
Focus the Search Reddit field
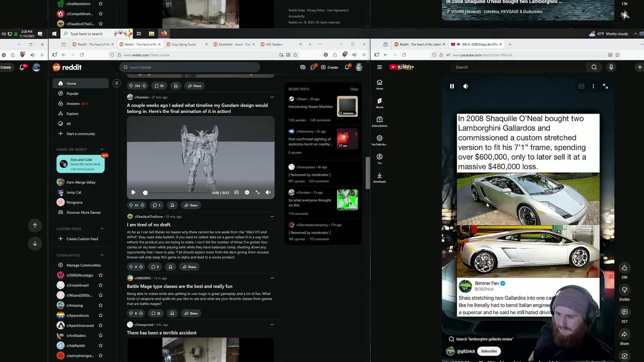tap(190, 67)
